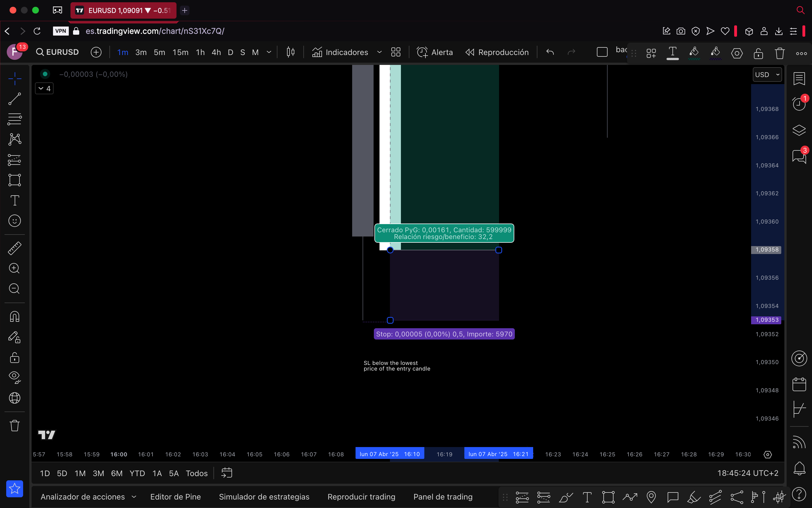Image resolution: width=812 pixels, height=508 pixels.
Task: Set date range to 1D
Action: coord(45,473)
